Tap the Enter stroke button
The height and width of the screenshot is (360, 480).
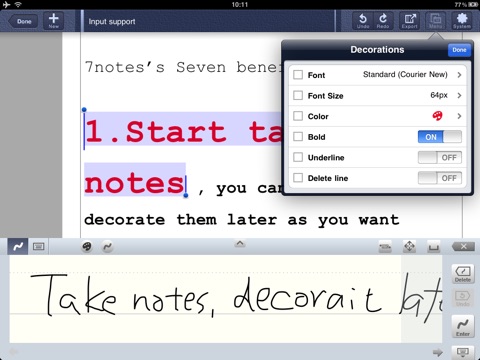point(463,326)
